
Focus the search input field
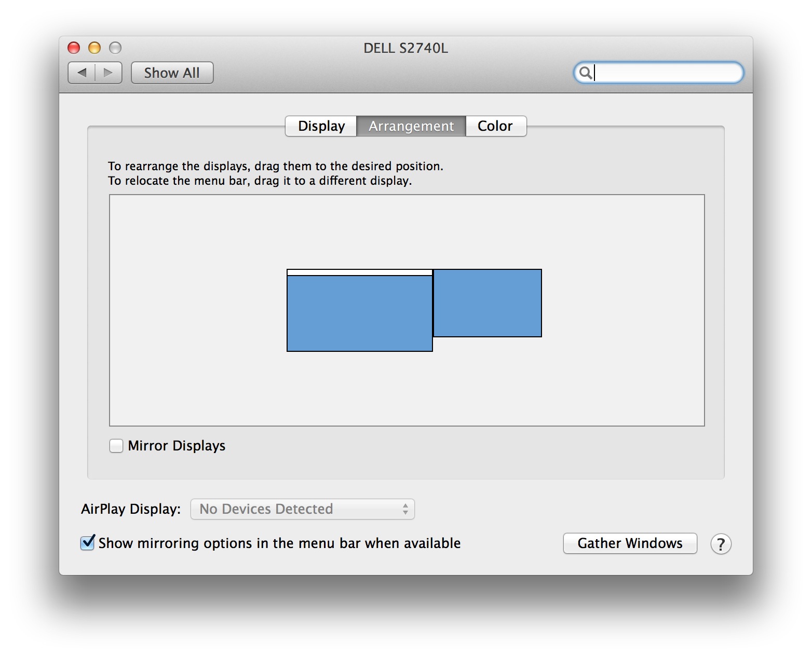658,73
